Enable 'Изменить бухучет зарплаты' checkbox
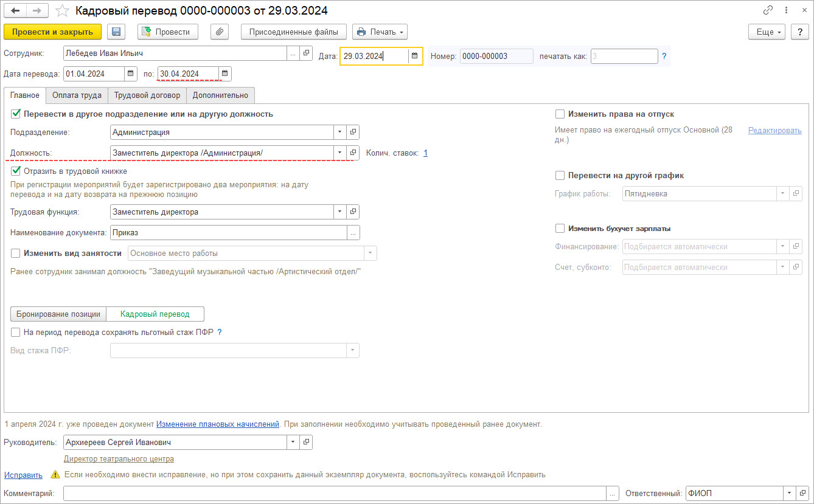This screenshot has width=814, height=504. tap(560, 229)
